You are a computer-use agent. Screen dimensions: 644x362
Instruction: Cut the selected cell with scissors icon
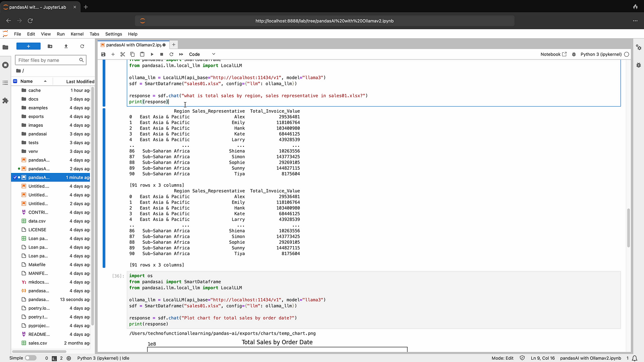click(123, 54)
